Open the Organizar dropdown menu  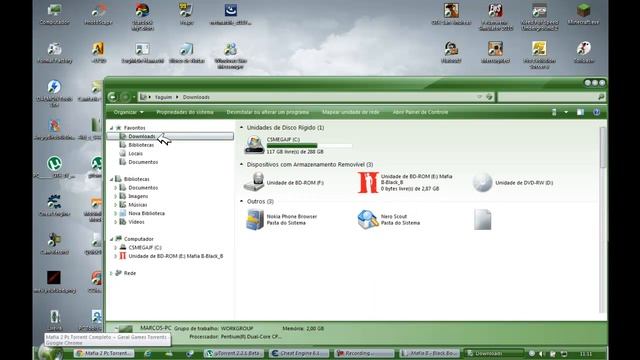tap(129, 112)
